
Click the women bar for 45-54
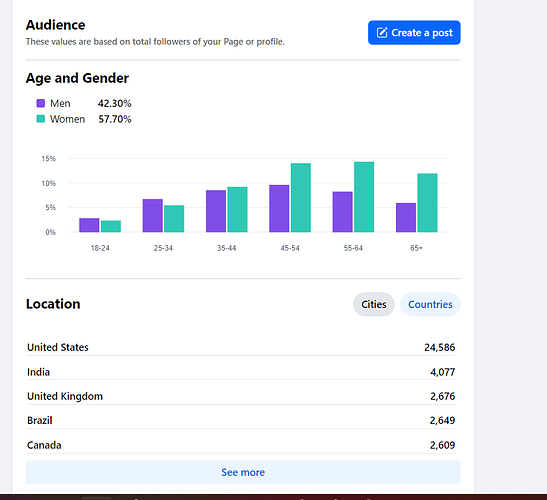coord(301,197)
